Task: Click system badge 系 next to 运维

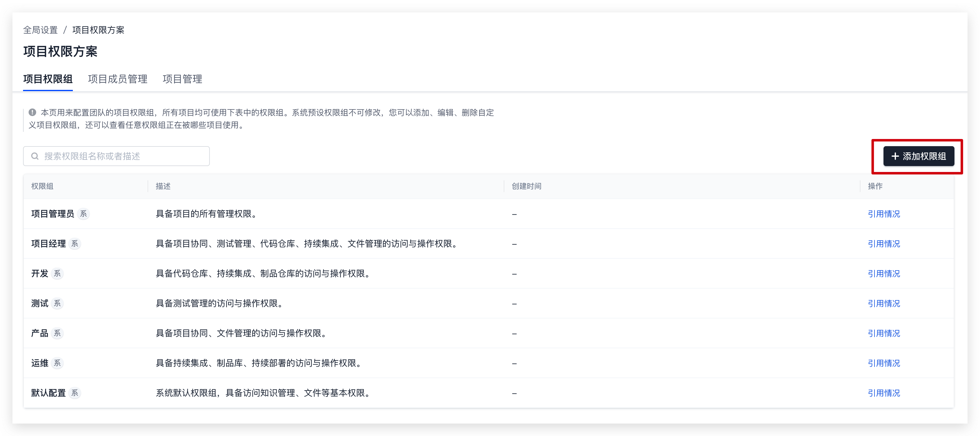Action: tap(57, 363)
